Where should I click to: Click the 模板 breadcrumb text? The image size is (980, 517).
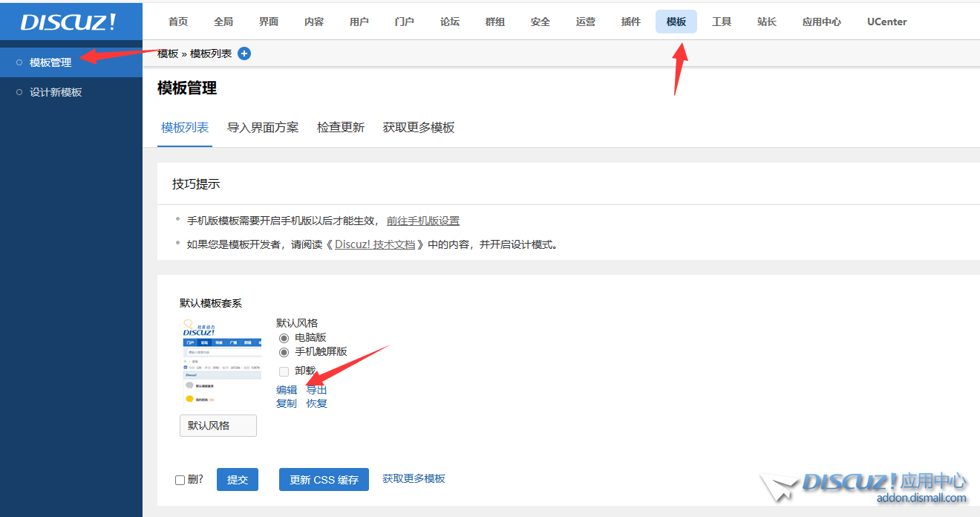(x=168, y=53)
